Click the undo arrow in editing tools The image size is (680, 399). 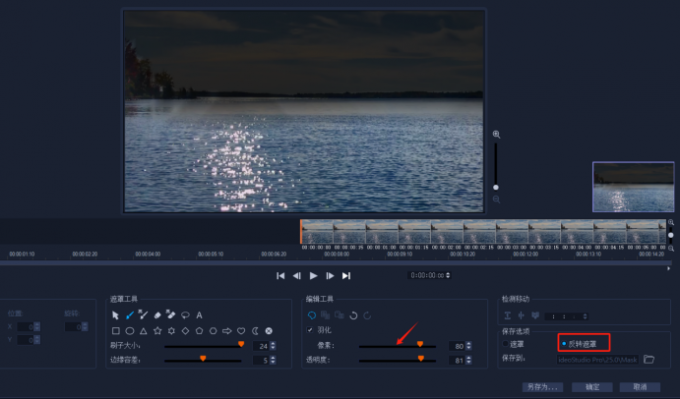coord(353,315)
